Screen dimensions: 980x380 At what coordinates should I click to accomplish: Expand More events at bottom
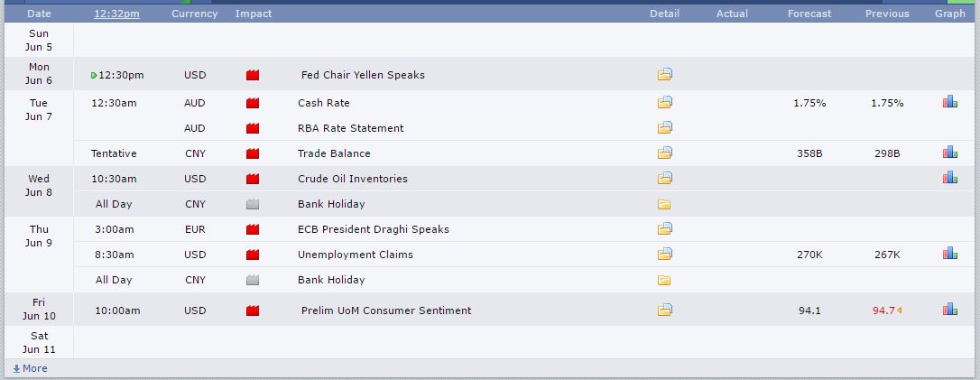31,368
